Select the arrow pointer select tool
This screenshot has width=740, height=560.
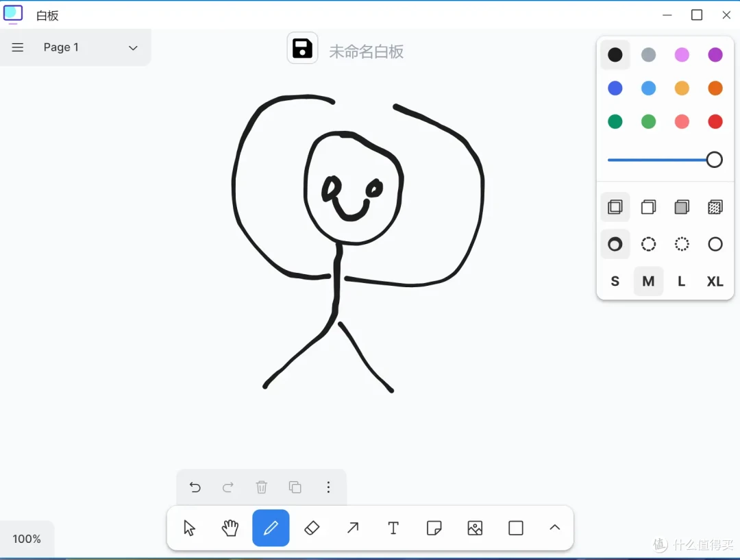pos(189,528)
